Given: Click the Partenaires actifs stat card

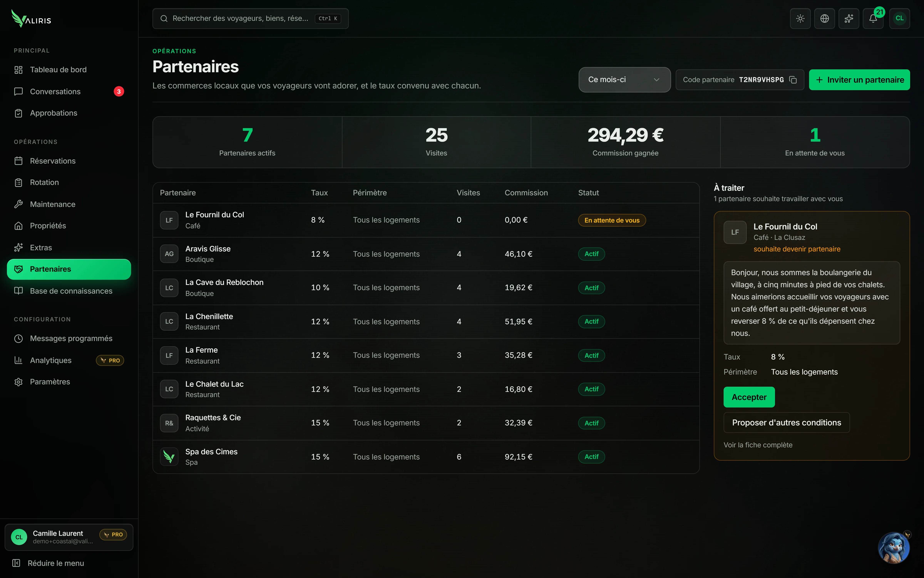Looking at the screenshot, I should click(x=247, y=142).
